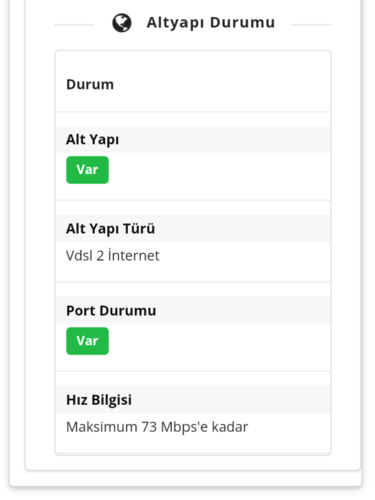
Task: Click the Alt Yapı label
Action: coord(92,139)
